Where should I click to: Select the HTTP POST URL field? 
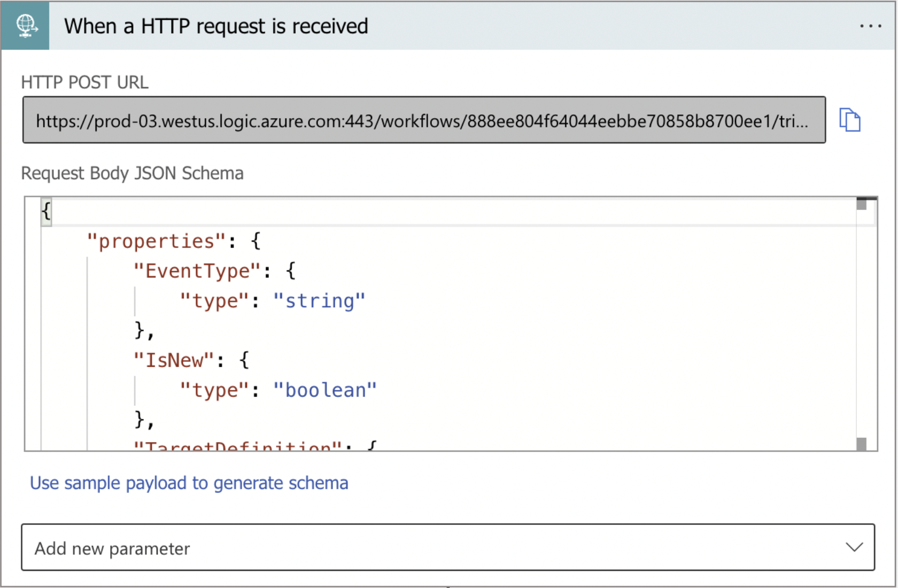point(424,120)
